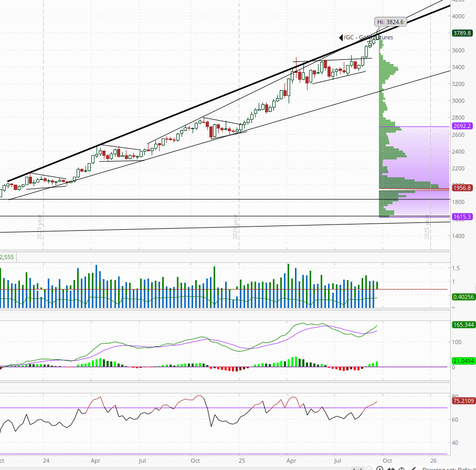This screenshot has height=470, width=476.
Task: Click the 2025 year vertical marker text
Action: coord(427,227)
